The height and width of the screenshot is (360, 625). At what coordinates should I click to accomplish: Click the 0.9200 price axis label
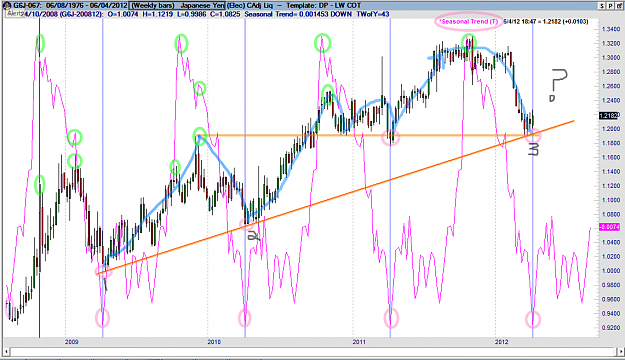611,328
